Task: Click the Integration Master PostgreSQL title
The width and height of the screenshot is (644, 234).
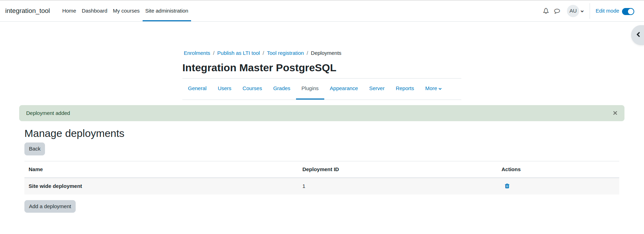Action: tap(259, 68)
